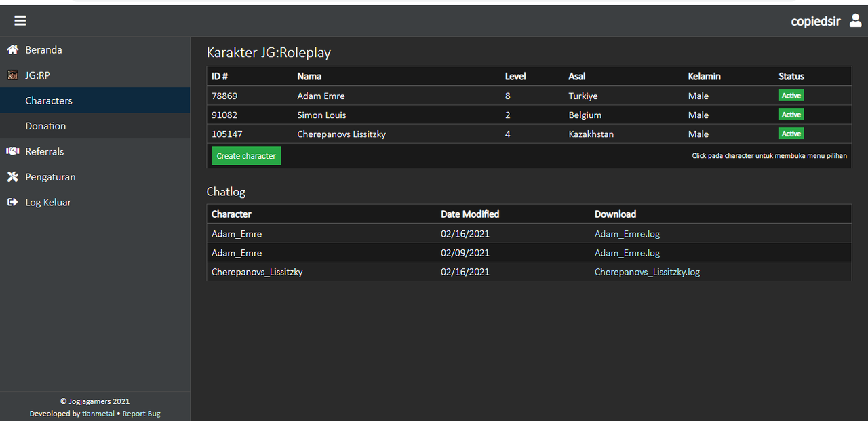868x421 pixels.
Task: Click the Beranda home icon
Action: pos(12,49)
